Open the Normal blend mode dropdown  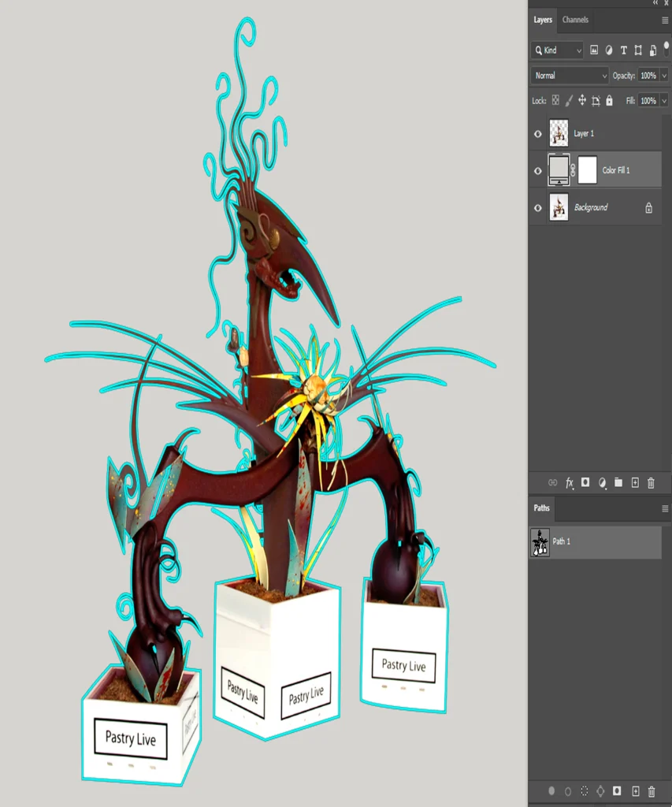click(x=570, y=76)
